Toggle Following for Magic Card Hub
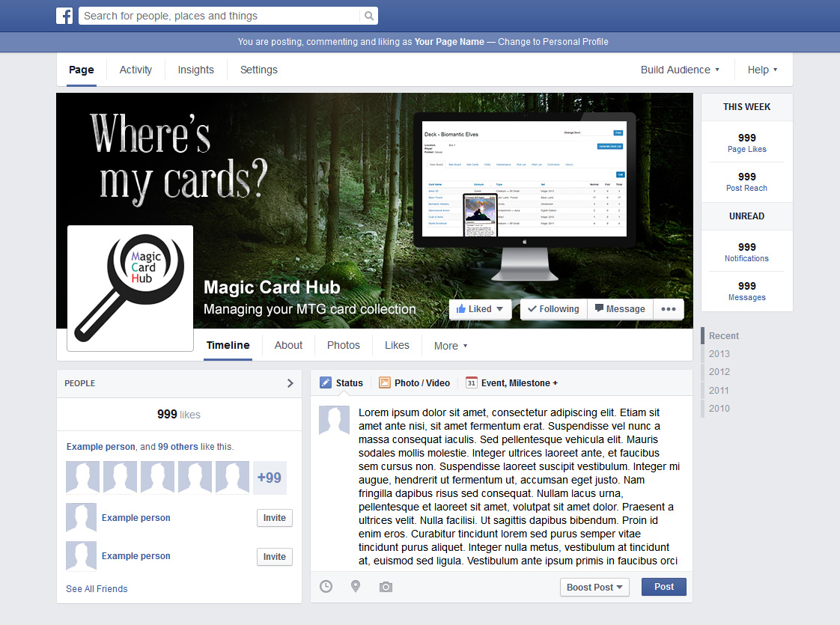The height and width of the screenshot is (625, 840). point(553,308)
